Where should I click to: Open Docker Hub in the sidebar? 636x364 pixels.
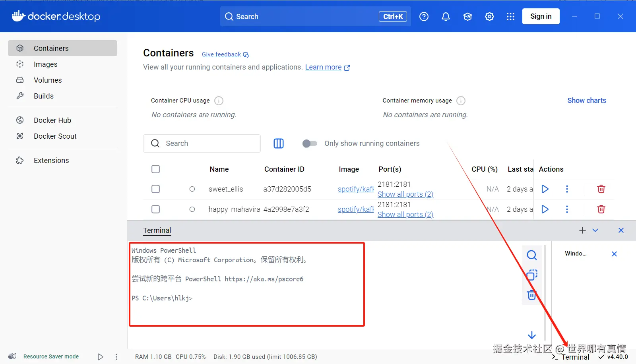click(62, 120)
